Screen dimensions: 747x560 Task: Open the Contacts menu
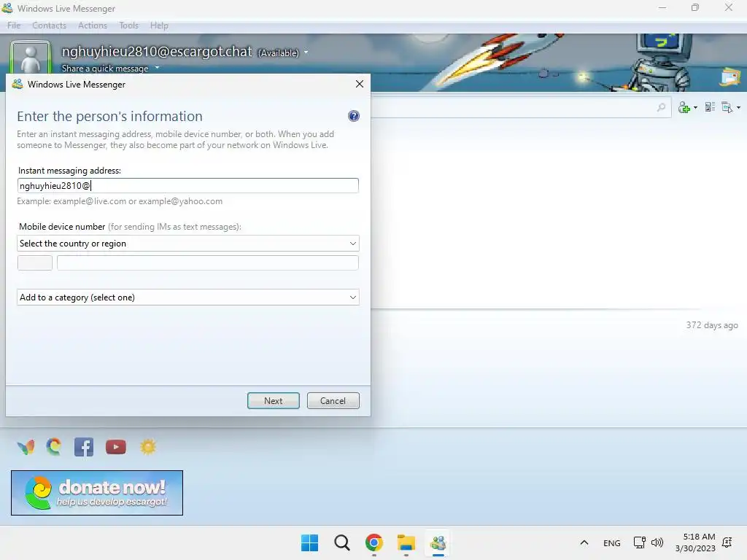coord(49,26)
